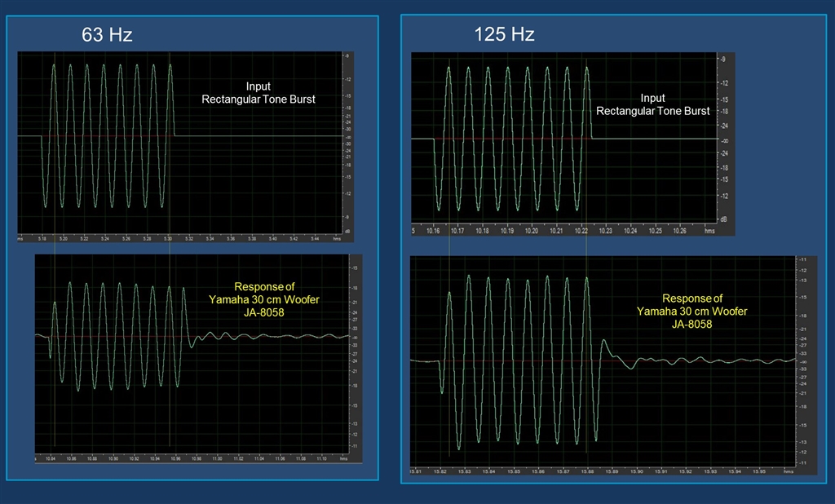Click the "125 Hz" heading
835x504 pixels.
pyautogui.click(x=504, y=34)
